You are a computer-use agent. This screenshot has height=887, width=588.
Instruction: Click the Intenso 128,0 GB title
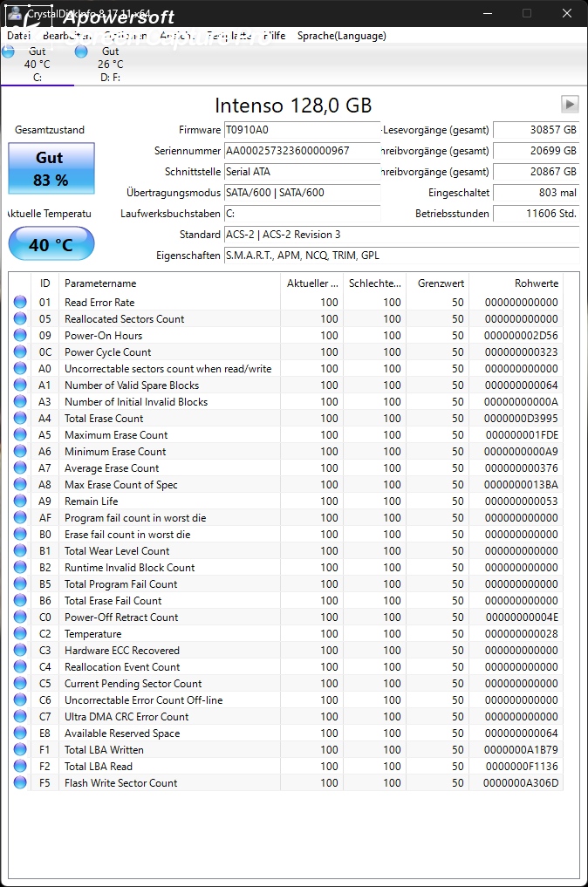click(293, 106)
